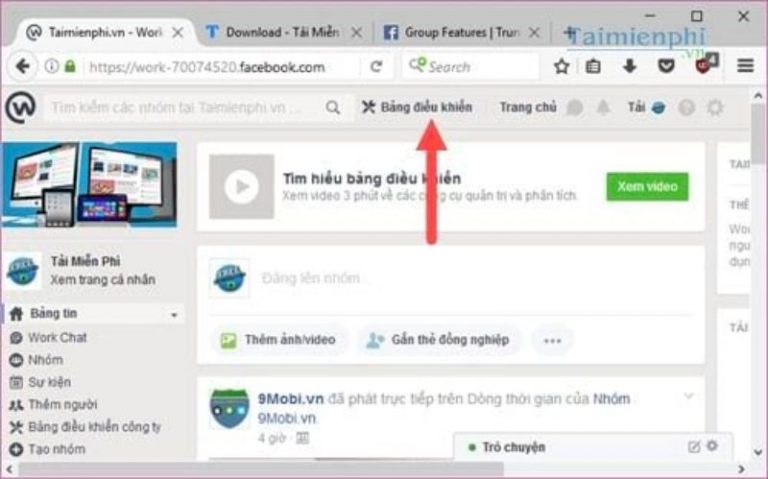Bookmark this page with the star icon
The height and width of the screenshot is (479, 768).
(562, 66)
